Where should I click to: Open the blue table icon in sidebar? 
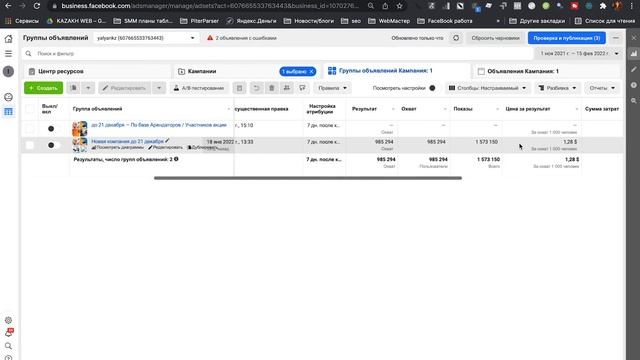8,111
